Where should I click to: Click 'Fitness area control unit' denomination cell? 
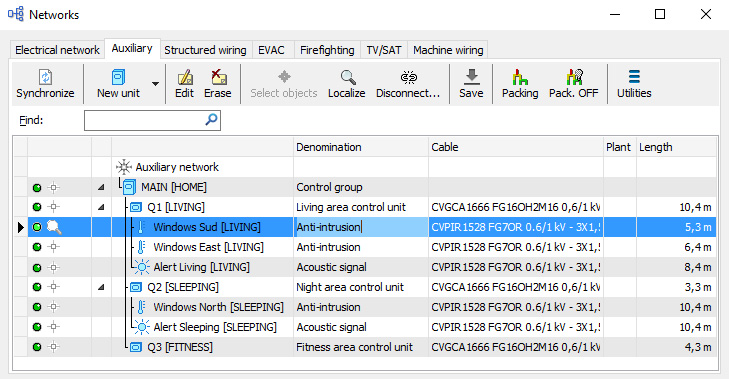[361, 347]
